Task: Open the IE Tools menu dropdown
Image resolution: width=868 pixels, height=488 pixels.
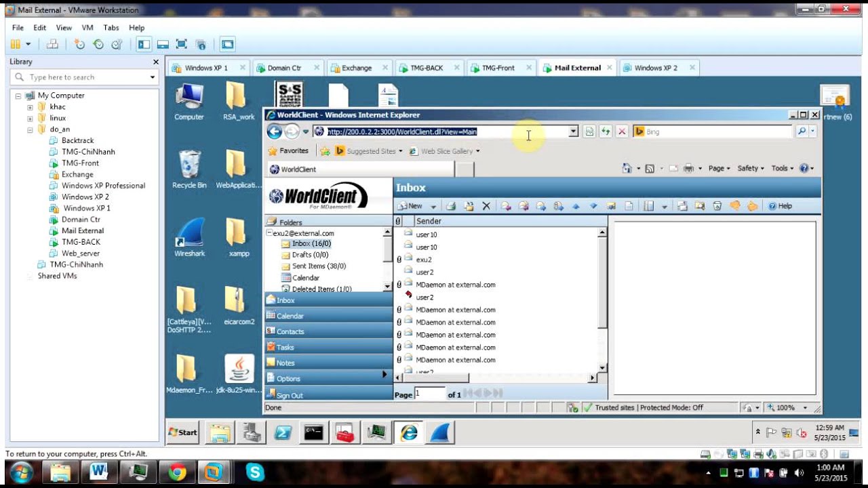Action: (783, 169)
